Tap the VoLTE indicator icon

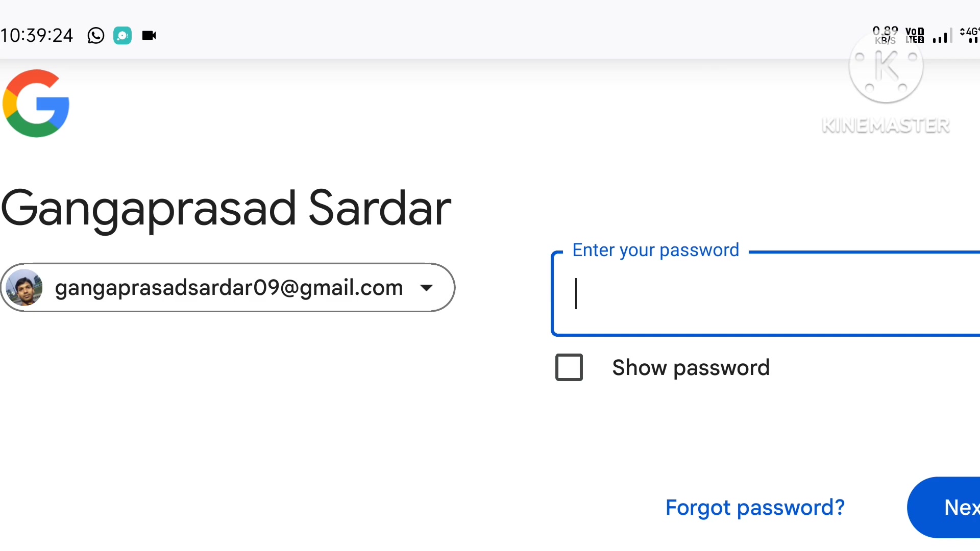point(915,35)
